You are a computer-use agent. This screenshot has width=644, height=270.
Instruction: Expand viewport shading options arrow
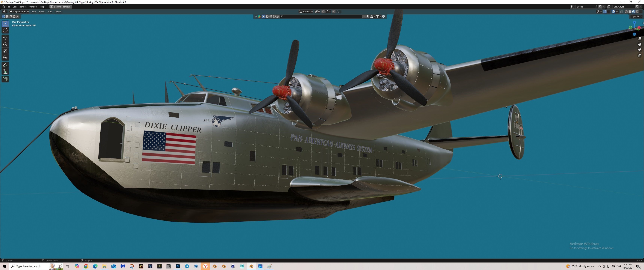(641, 11)
